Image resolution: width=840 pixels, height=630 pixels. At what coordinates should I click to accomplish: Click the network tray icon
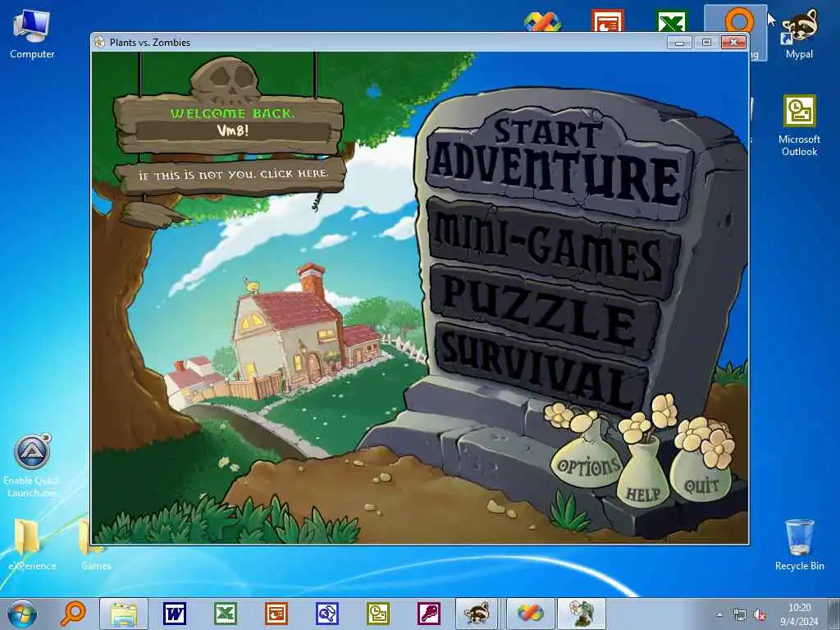pos(740,614)
